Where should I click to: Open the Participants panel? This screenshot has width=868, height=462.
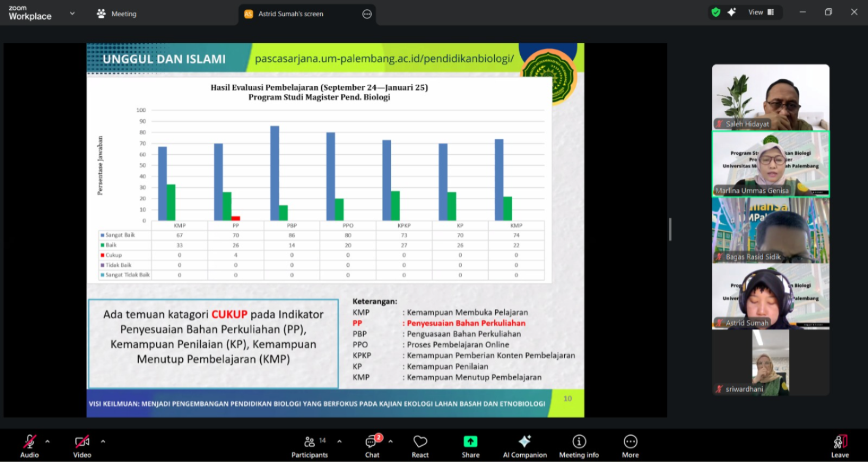(x=310, y=446)
